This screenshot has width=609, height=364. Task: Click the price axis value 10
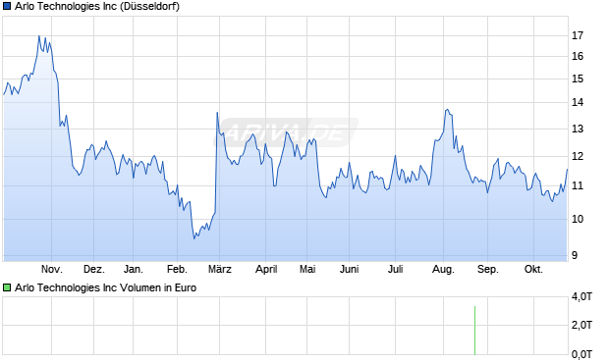(x=578, y=219)
